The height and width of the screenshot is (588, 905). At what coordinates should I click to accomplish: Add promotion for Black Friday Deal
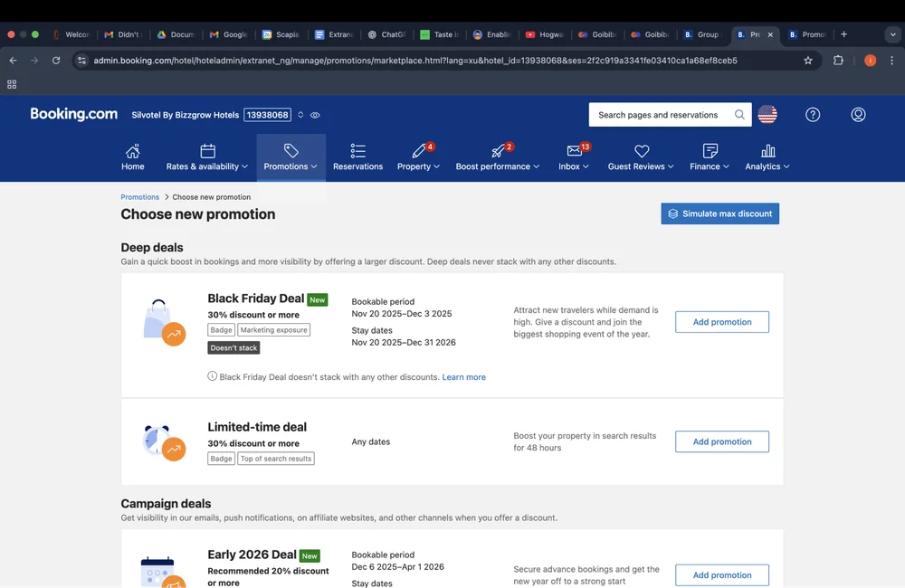pyautogui.click(x=722, y=322)
